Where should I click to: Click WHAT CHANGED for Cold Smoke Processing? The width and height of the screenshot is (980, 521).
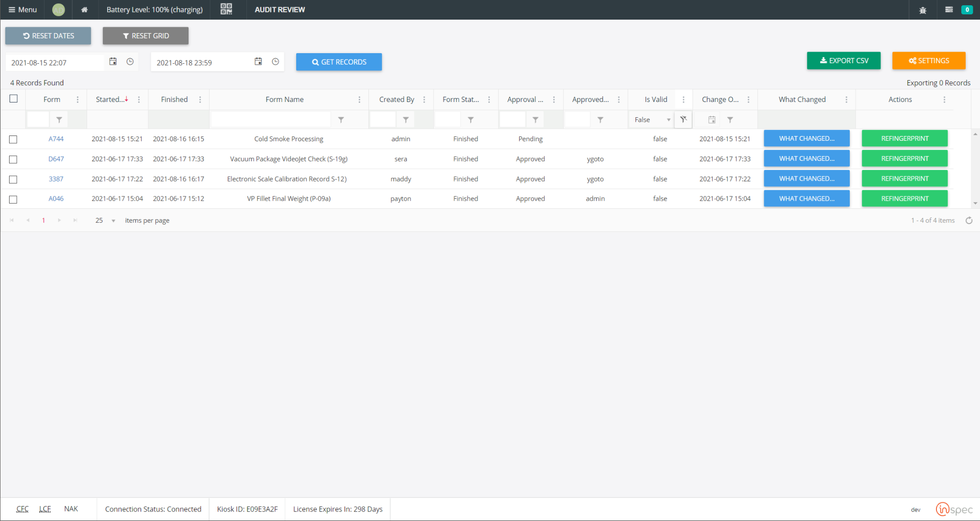click(807, 138)
